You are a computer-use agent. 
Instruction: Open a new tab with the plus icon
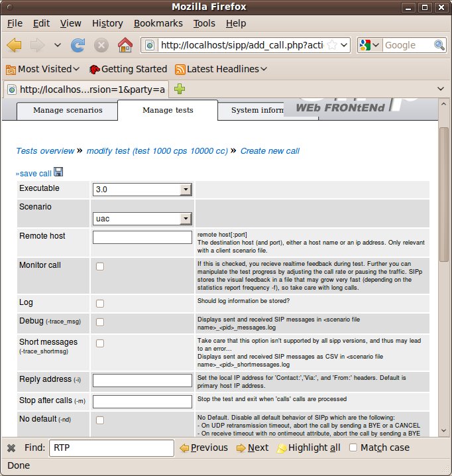[180, 89]
